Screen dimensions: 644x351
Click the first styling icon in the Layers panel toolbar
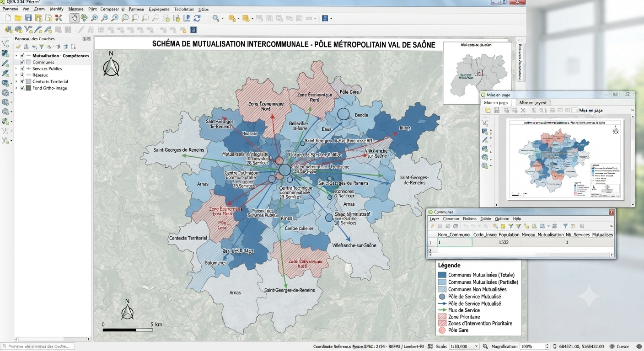[18, 47]
